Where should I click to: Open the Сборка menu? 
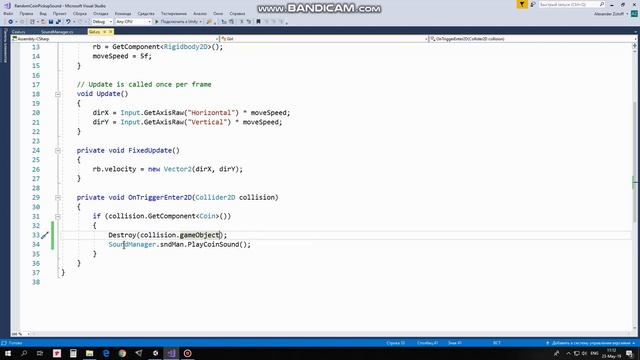point(80,14)
